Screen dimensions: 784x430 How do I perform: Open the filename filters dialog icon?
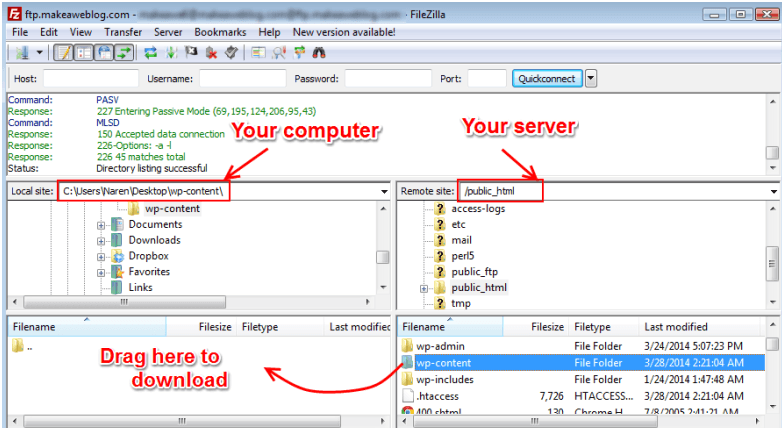tap(258, 52)
